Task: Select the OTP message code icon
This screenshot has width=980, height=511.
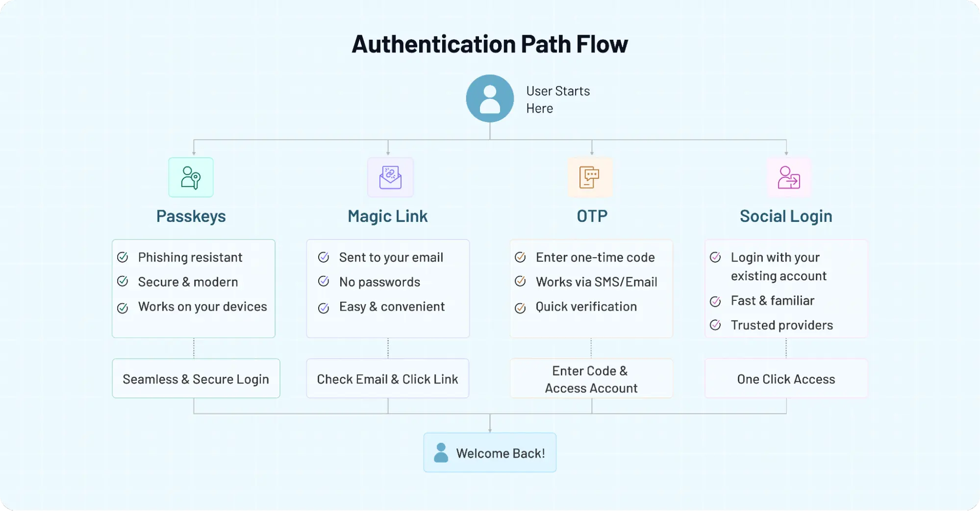Action: pos(590,177)
